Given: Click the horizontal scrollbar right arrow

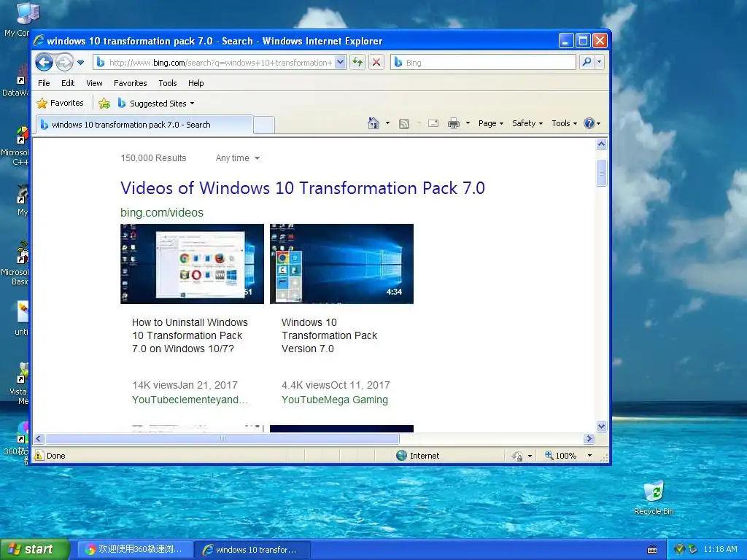Looking at the screenshot, I should tap(589, 438).
